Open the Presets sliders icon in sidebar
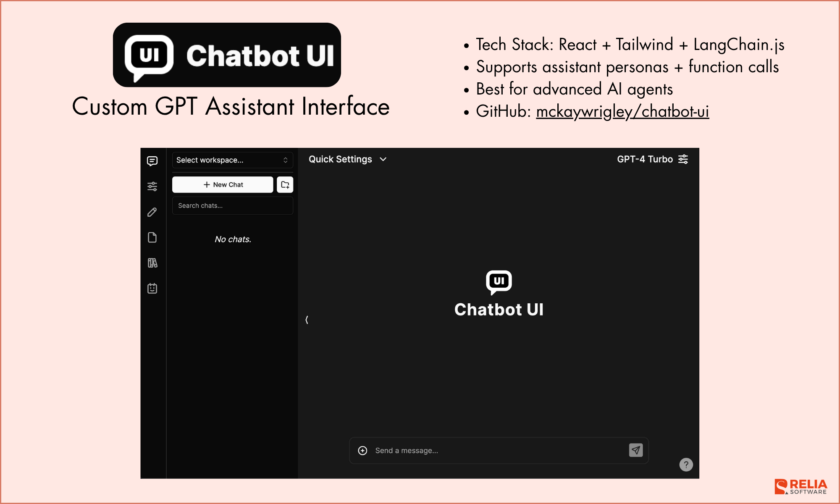The image size is (840, 504). tap(152, 186)
